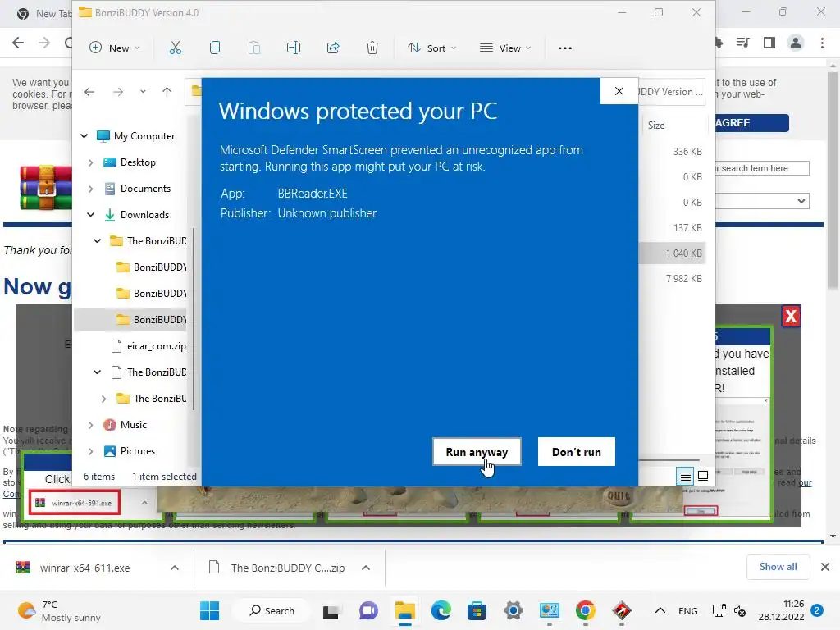Open options chevron for winrar-x64-611.exe
The image size is (840, 630).
(x=175, y=568)
